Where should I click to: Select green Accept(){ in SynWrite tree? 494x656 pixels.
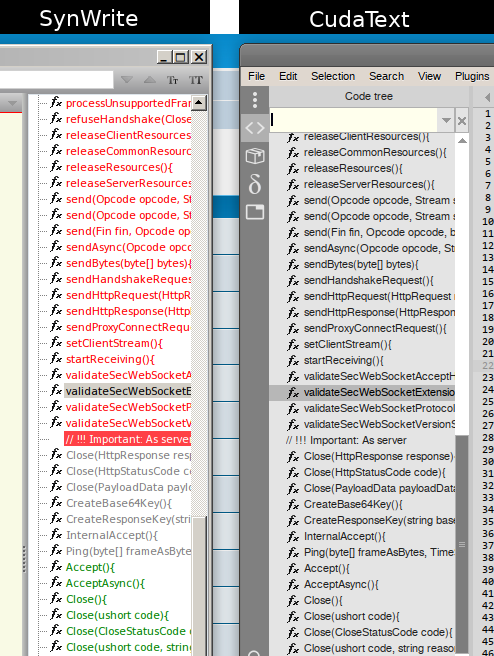click(90, 567)
